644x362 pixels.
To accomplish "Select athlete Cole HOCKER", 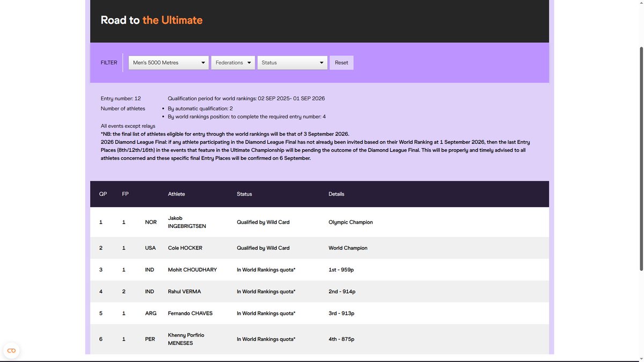I will click(x=185, y=248).
